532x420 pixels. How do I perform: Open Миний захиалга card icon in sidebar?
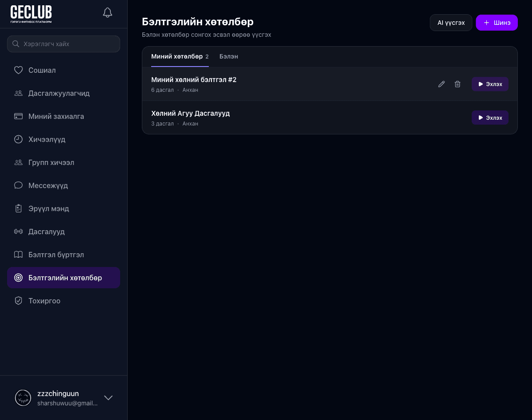(18, 116)
